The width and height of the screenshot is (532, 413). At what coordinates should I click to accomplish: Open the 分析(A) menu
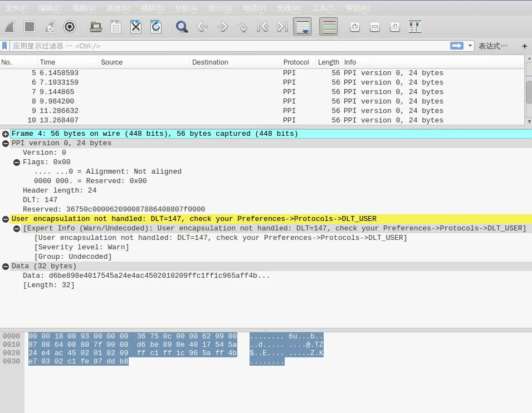point(186,8)
